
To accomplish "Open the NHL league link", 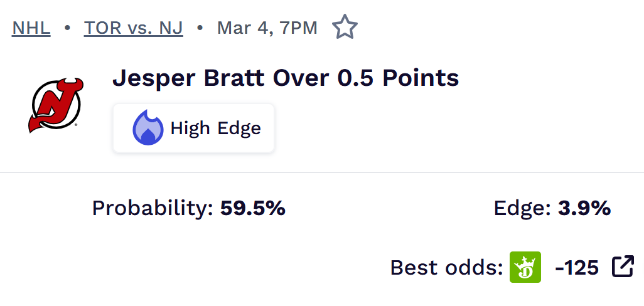I will point(31,28).
